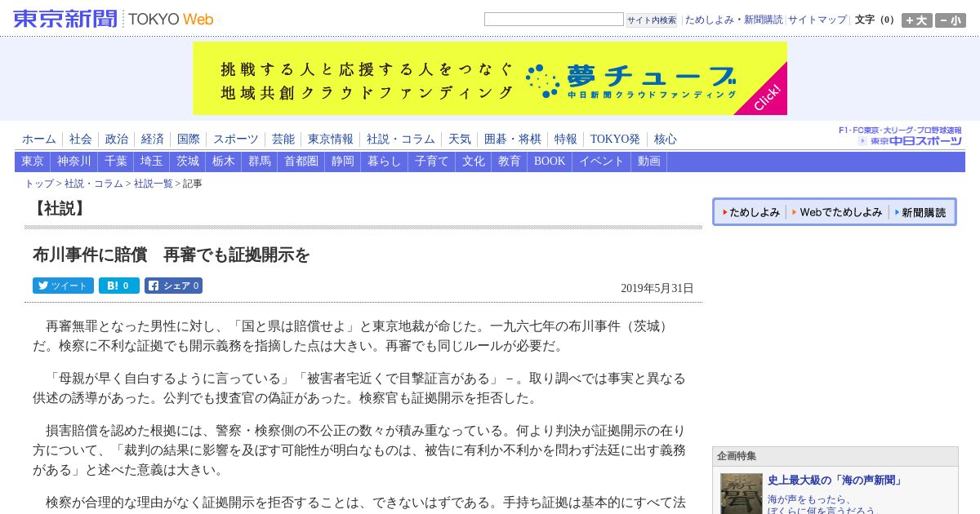This screenshot has width=980, height=514.
Task: Select 静岡 in the regional bar
Action: click(x=343, y=162)
